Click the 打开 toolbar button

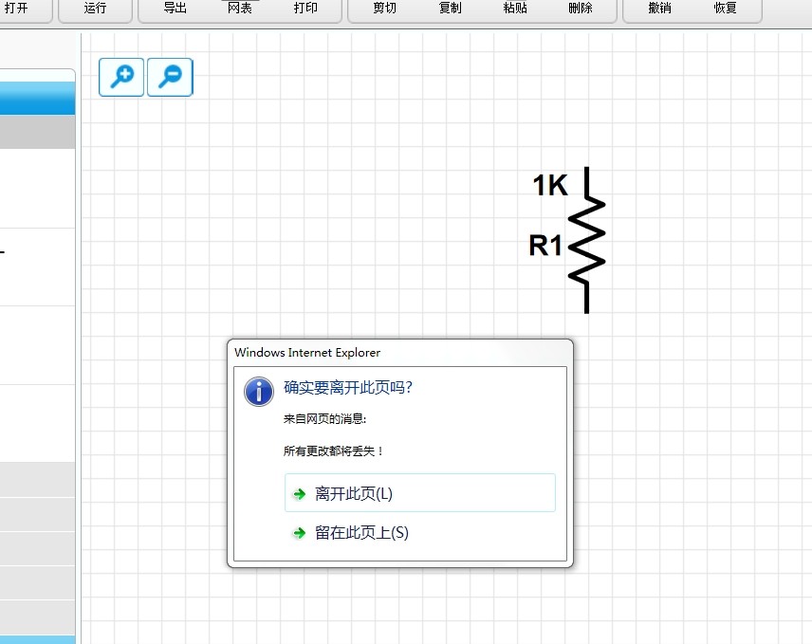[16, 9]
